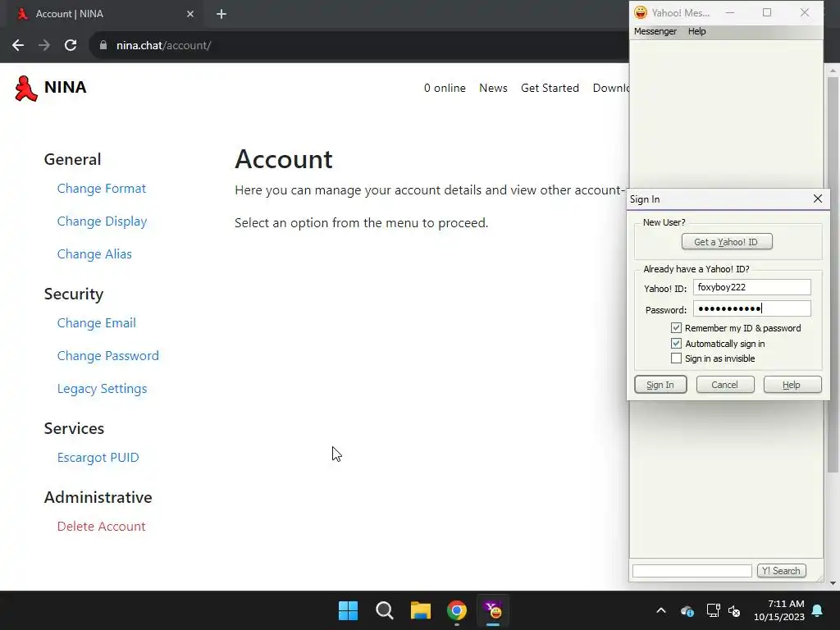Click the Yahoo Messenger smiley title icon
840x630 pixels.
point(640,12)
